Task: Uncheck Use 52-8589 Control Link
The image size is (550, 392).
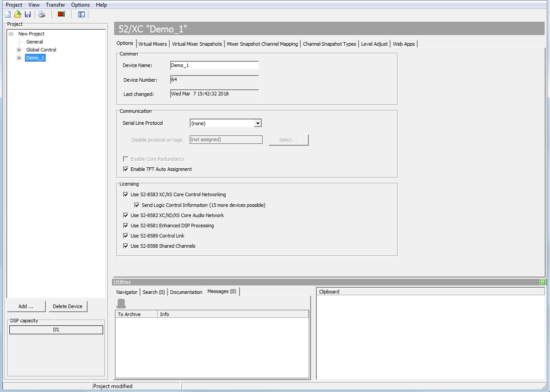Action: click(126, 235)
